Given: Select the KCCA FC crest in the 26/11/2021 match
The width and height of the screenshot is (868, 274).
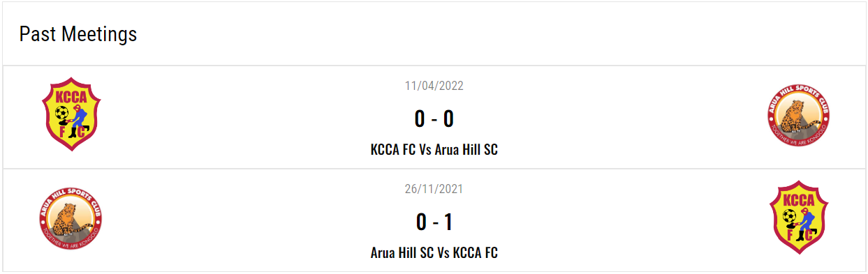Looking at the screenshot, I should coord(799,218).
